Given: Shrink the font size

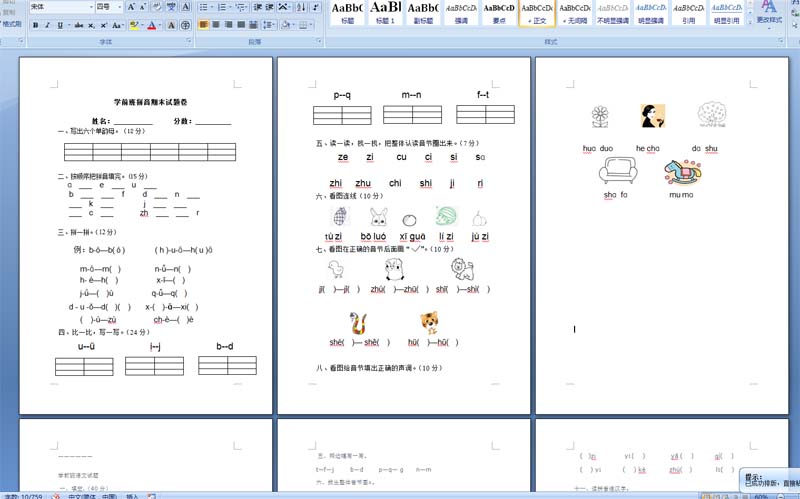Looking at the screenshot, I should pyautogui.click(x=142, y=7).
